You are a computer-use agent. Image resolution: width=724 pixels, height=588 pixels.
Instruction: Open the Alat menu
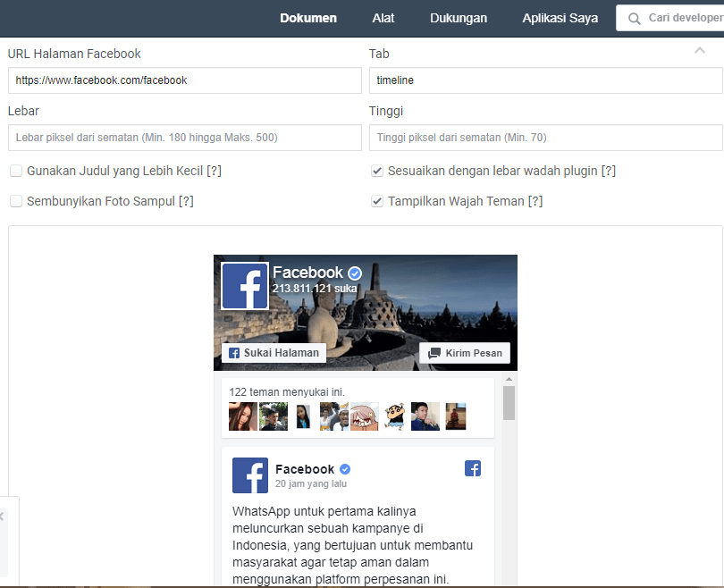point(383,18)
